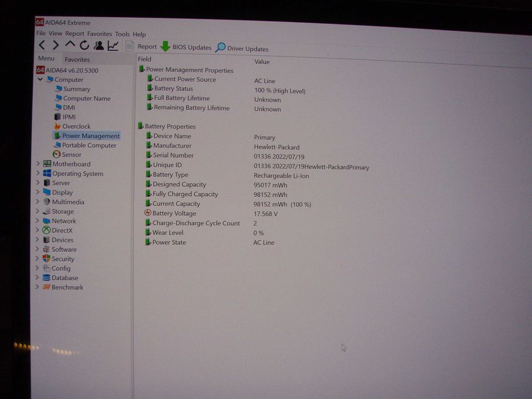Select the Summary tree item
The height and width of the screenshot is (399, 532).
tap(73, 89)
